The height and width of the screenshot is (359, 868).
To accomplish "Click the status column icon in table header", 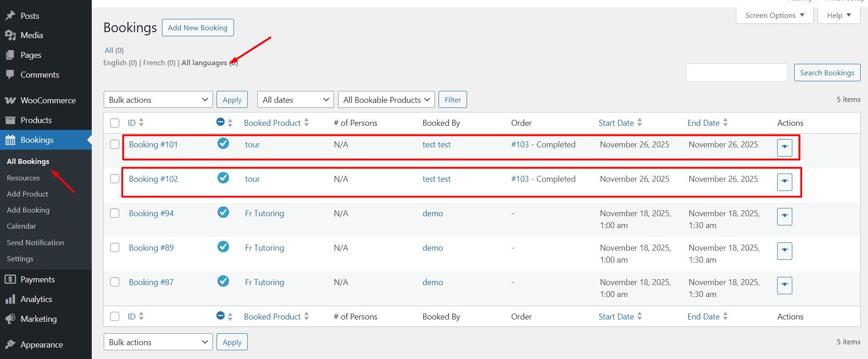I will [220, 122].
